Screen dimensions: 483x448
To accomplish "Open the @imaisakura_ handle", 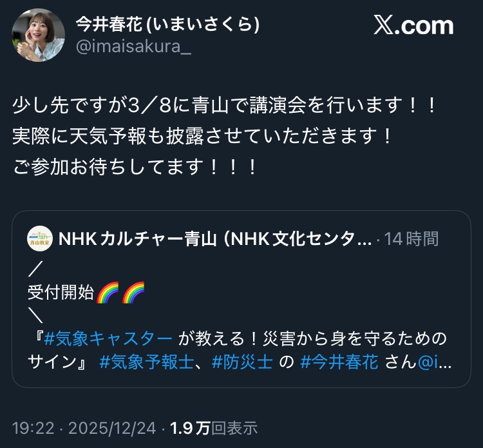I will (x=133, y=47).
